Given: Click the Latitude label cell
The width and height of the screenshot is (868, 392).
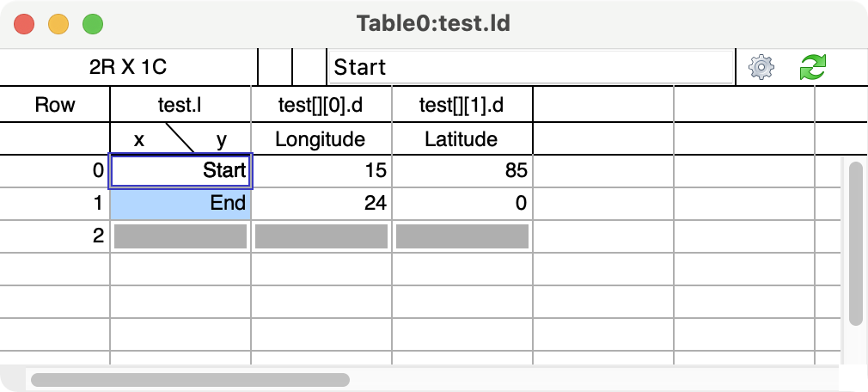Looking at the screenshot, I should pos(462,139).
